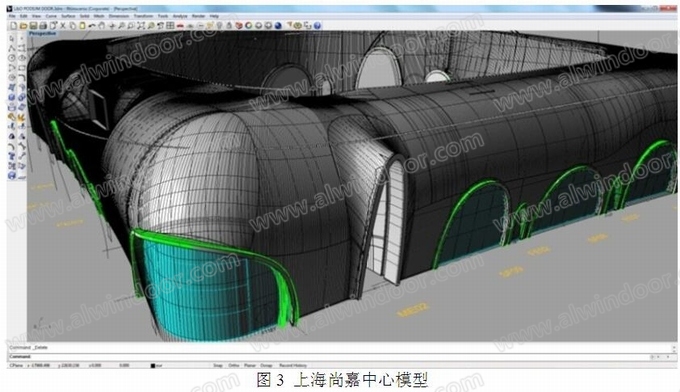Click the Undo arrow icon
680x392 pixels.
[92, 26]
